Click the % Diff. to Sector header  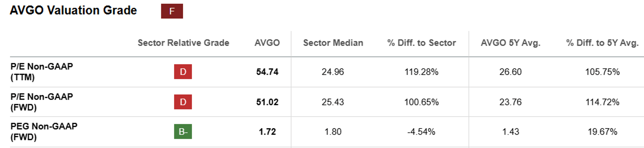[x=421, y=43]
